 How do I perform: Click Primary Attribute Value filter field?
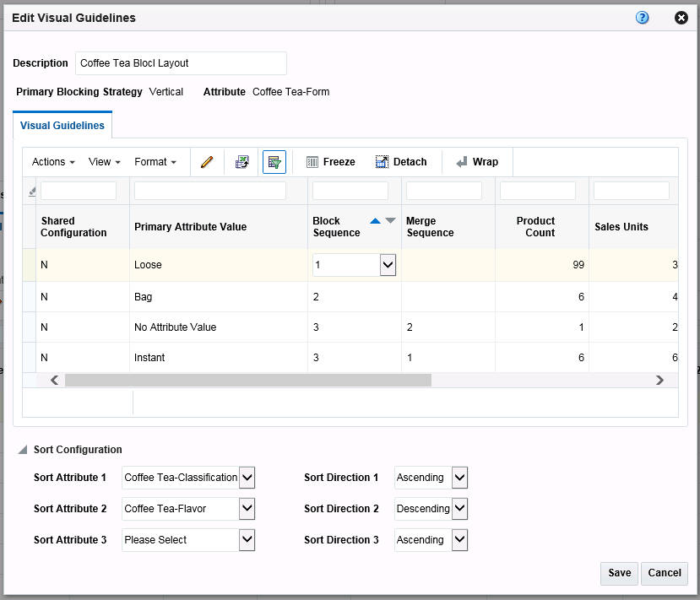tap(209, 191)
